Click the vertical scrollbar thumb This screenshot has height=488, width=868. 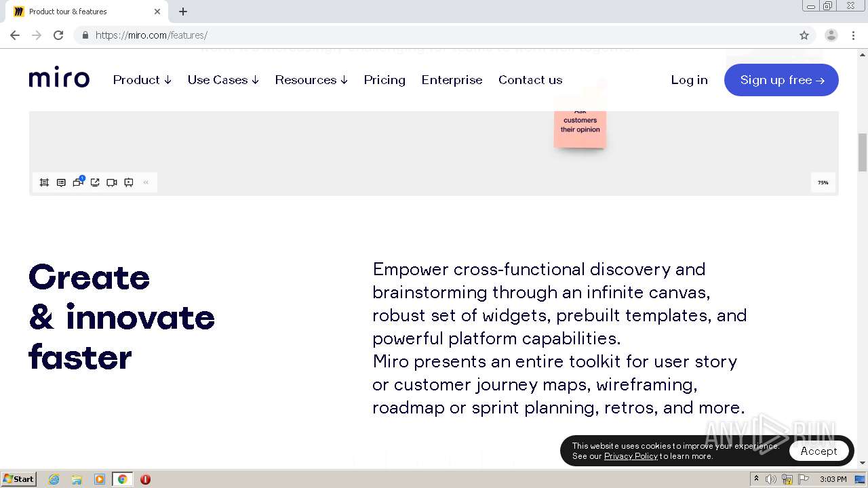[x=863, y=152]
